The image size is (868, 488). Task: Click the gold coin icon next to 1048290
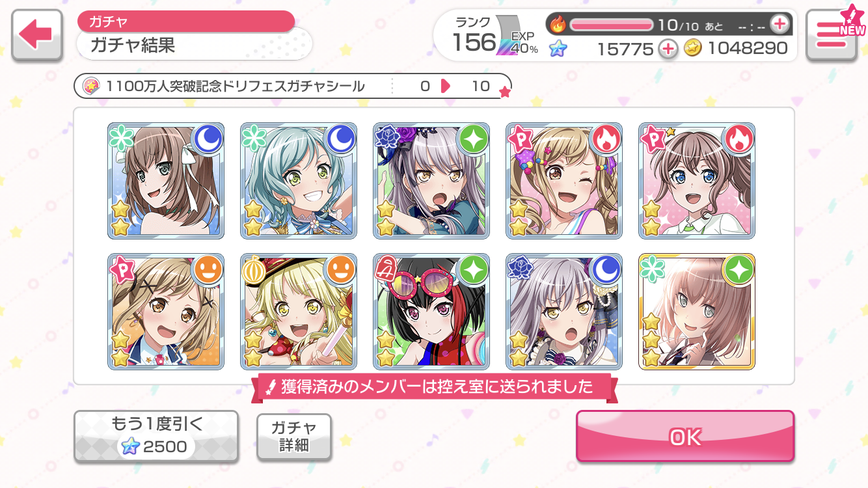(x=693, y=48)
